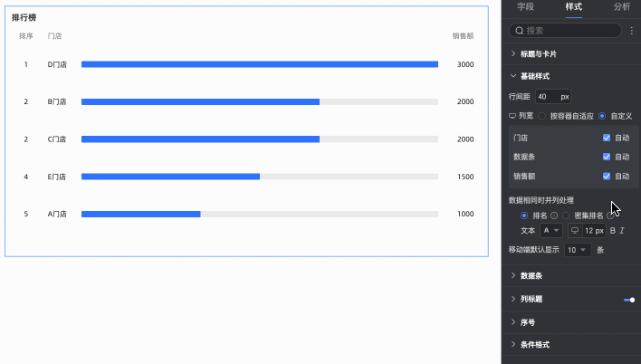Toggle bold text formatting
641x364 pixels.
click(x=612, y=231)
